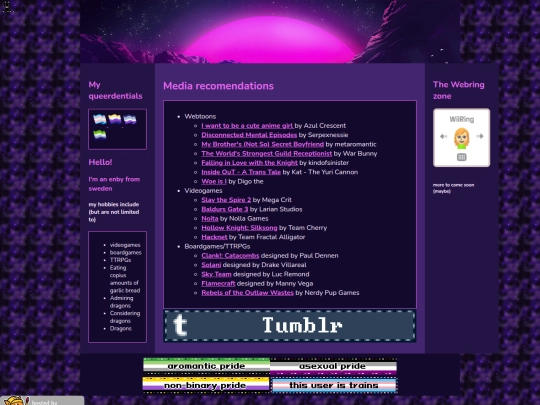This screenshot has width=540, height=405.
Task: Click 'more to come soon (maybe)' text
Action: coord(453,188)
